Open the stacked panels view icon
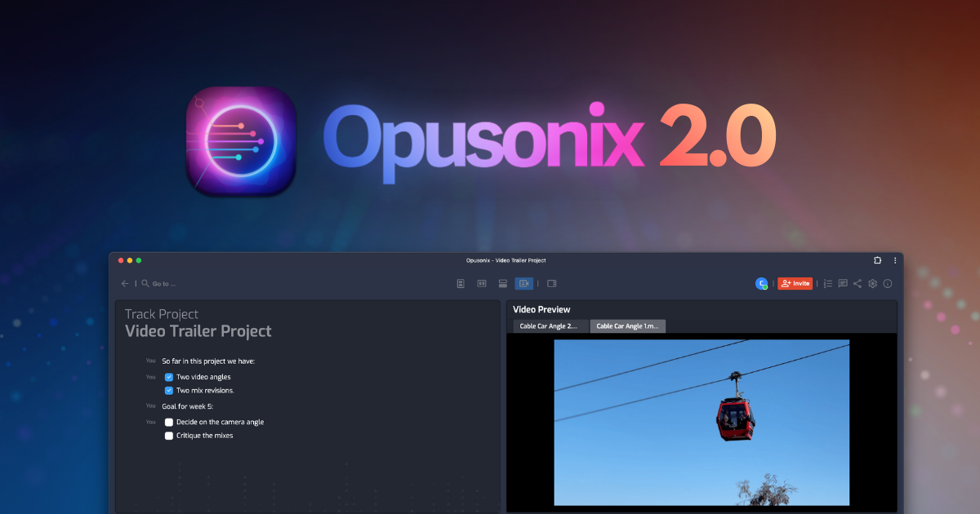This screenshot has height=514, width=980. 502,283
